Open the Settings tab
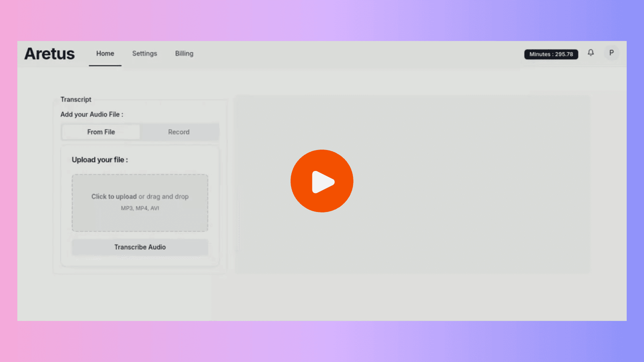Image resolution: width=644 pixels, height=362 pixels. 144,53
